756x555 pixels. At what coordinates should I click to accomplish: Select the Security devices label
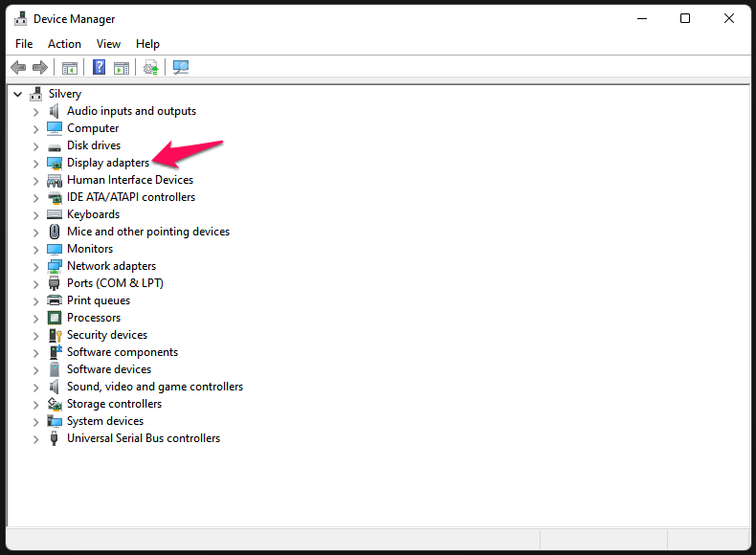(107, 335)
